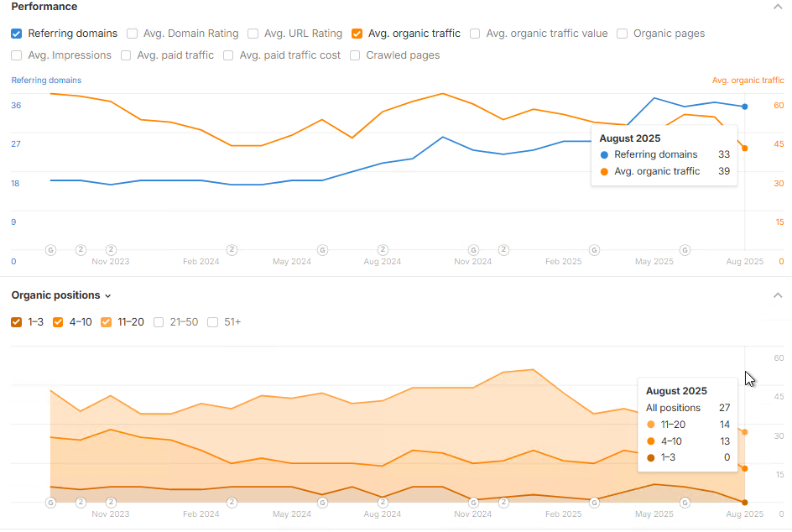Viewport: 792px width, 532px height.
Task: Click the G update marker near Feb 2025 in Performance chart
Action: 595,250
